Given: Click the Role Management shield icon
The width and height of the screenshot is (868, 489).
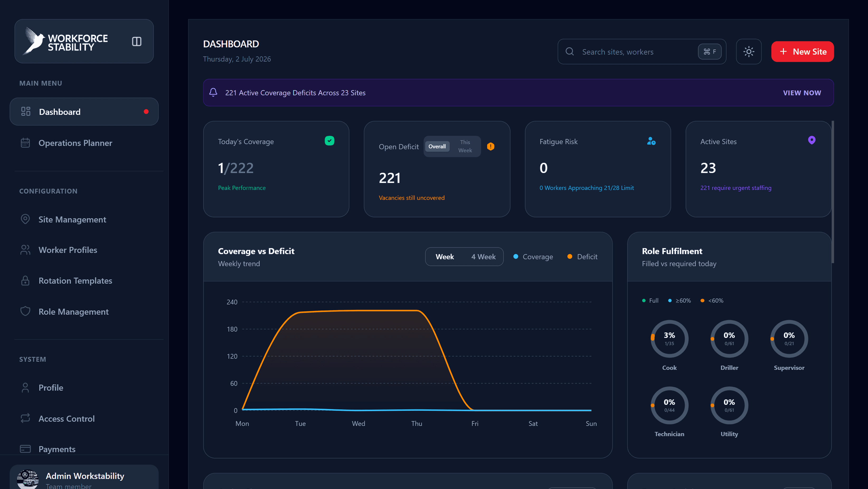Looking at the screenshot, I should [25, 311].
